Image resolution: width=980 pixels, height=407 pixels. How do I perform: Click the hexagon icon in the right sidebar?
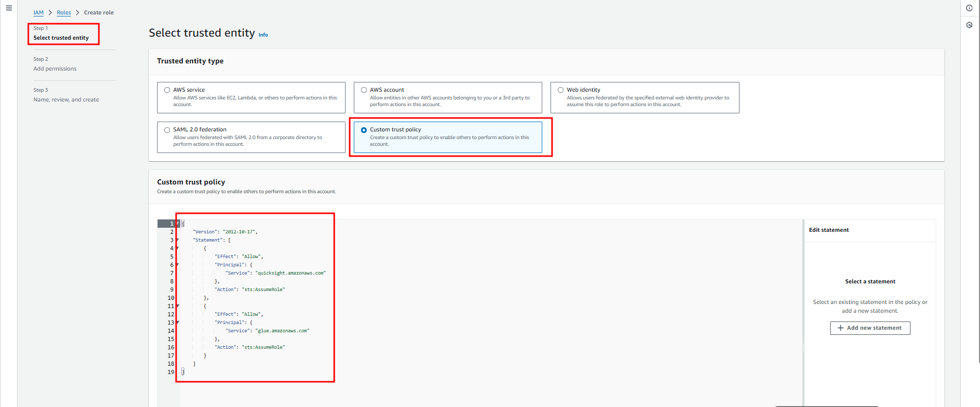point(969,25)
